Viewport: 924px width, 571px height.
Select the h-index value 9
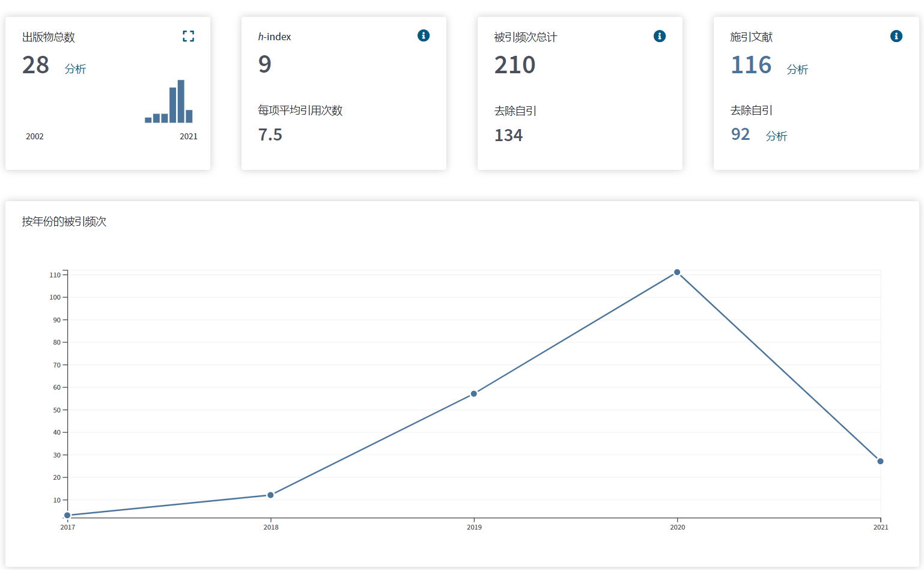265,64
